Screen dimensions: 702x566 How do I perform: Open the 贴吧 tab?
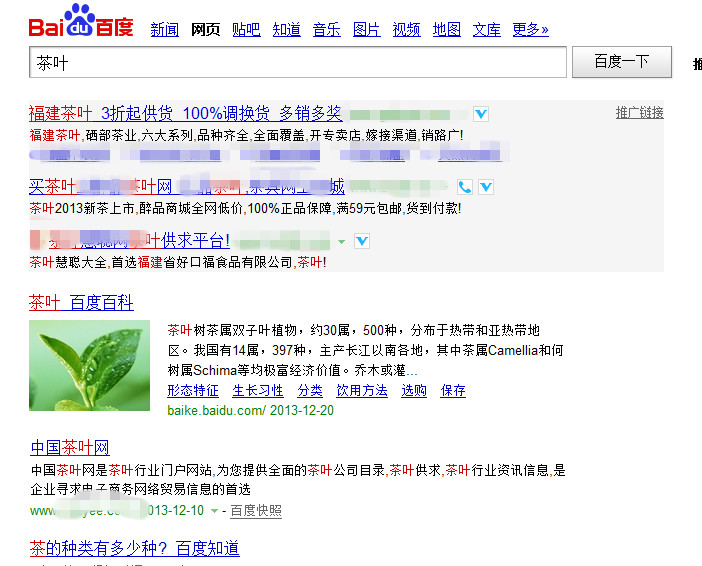click(246, 30)
